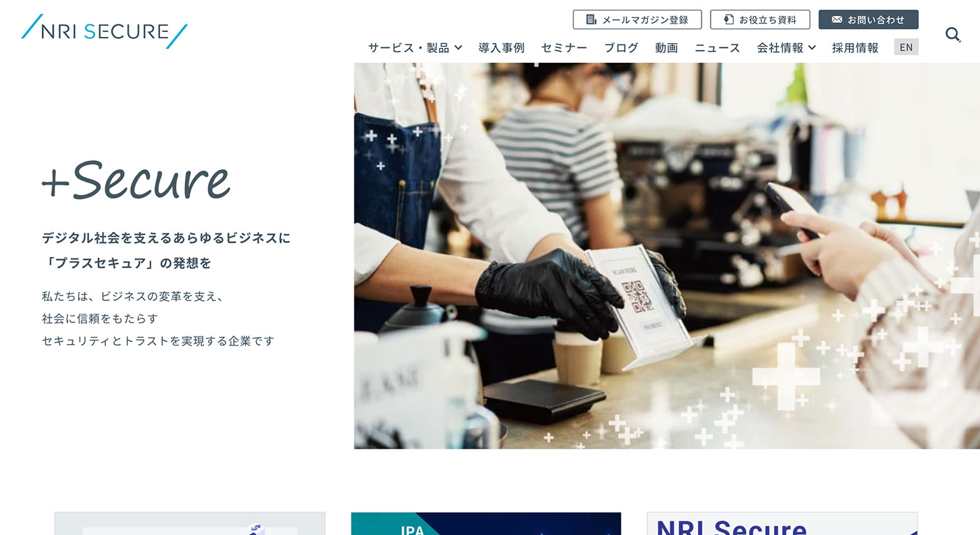
Task: Open the 採用情報 link
Action: (855, 48)
